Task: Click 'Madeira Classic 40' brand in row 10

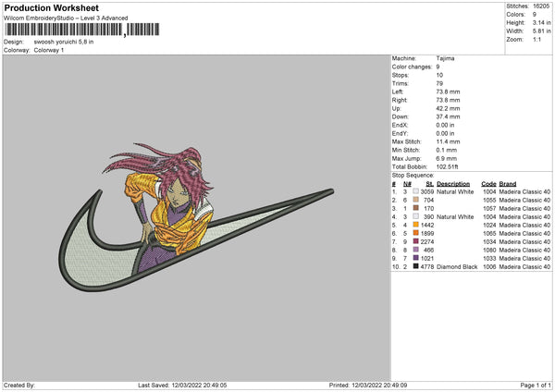Action: 524,266
